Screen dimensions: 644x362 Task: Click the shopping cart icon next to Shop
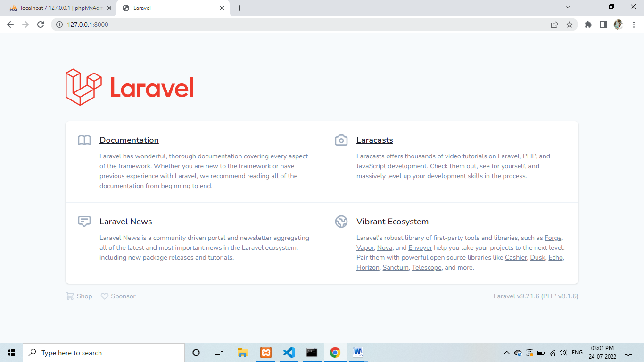point(70,296)
